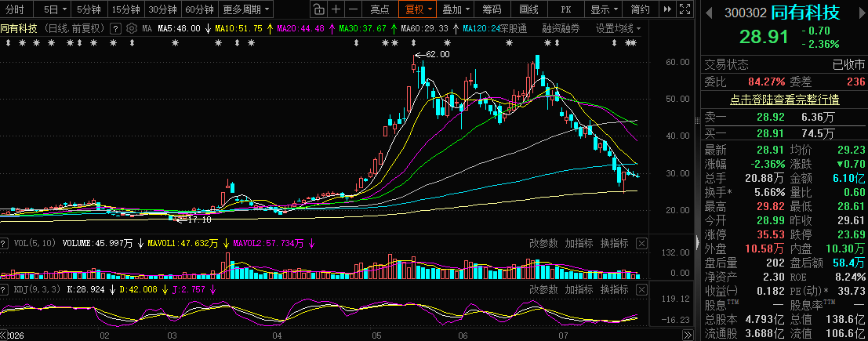
Task: Activate the 画线 drawing tools
Action: (528, 9)
